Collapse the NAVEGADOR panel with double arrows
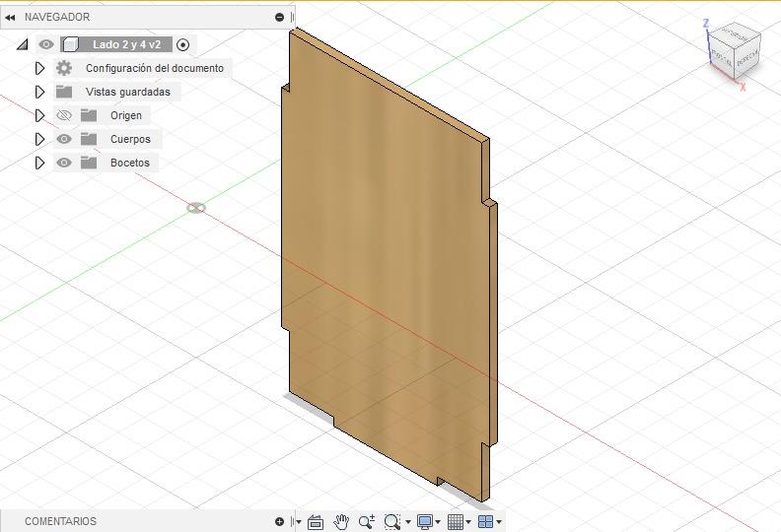Viewport: 781px width, 532px height. pos(10,18)
